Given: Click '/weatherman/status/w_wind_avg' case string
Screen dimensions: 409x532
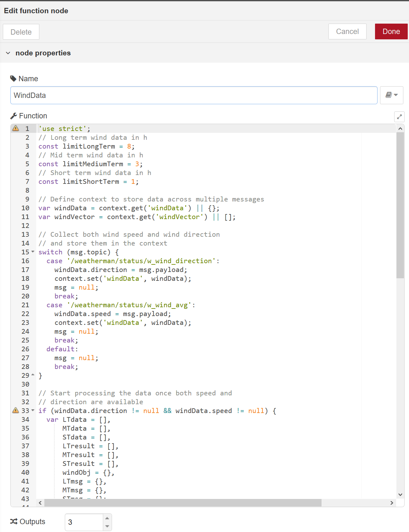Looking at the screenshot, I should 129,305.
